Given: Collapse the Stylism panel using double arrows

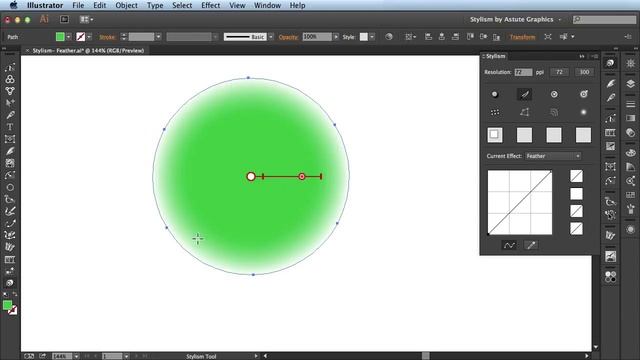Looking at the screenshot, I should [582, 56].
